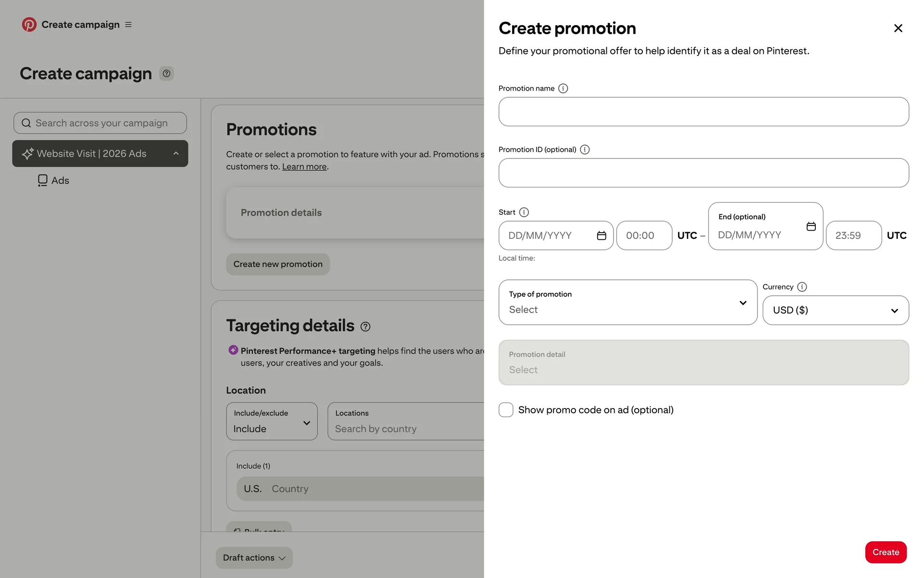Click the Promotion name text field
Screen dimensions: 924x578
point(703,112)
